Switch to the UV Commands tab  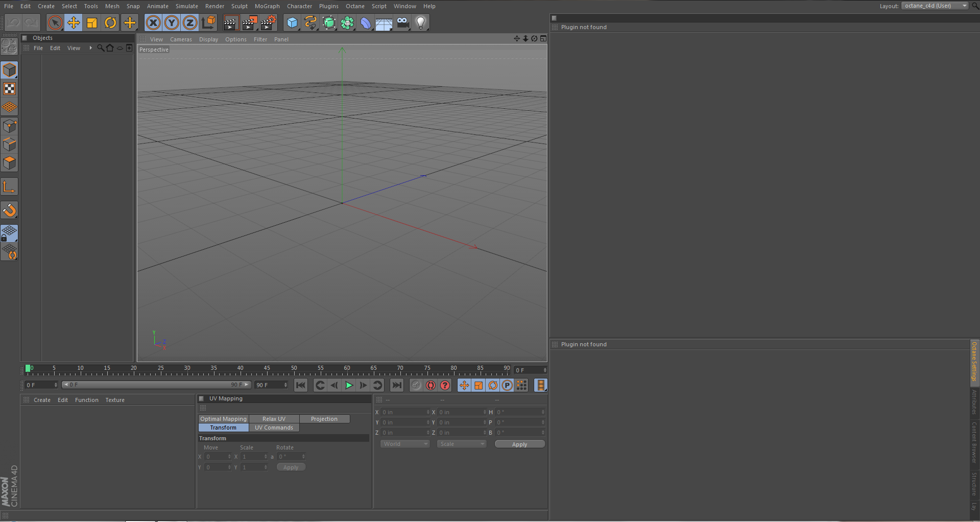(274, 428)
